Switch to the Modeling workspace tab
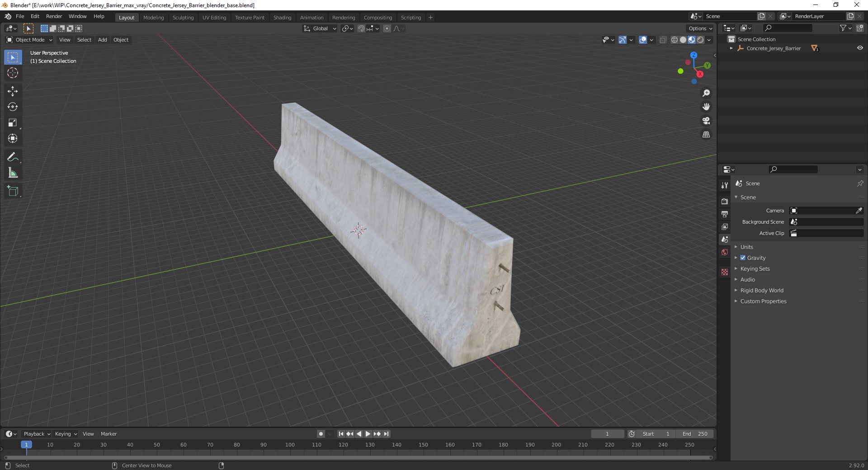 pyautogui.click(x=153, y=18)
